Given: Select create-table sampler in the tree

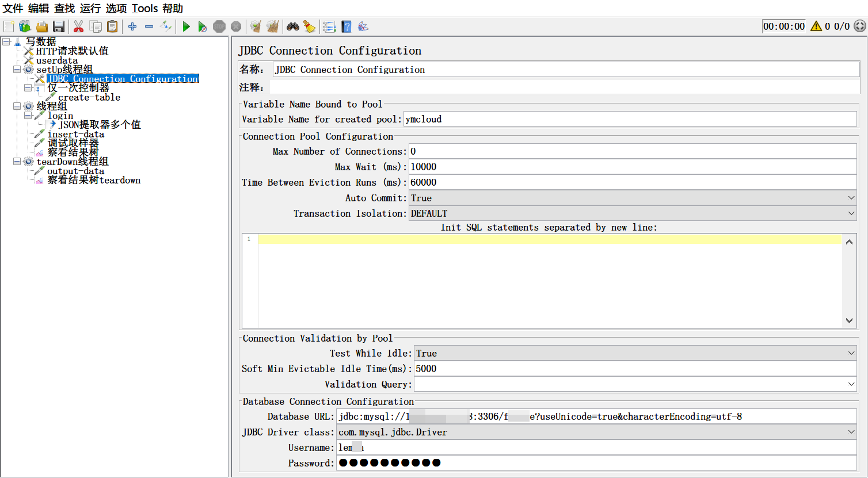Looking at the screenshot, I should [x=89, y=97].
